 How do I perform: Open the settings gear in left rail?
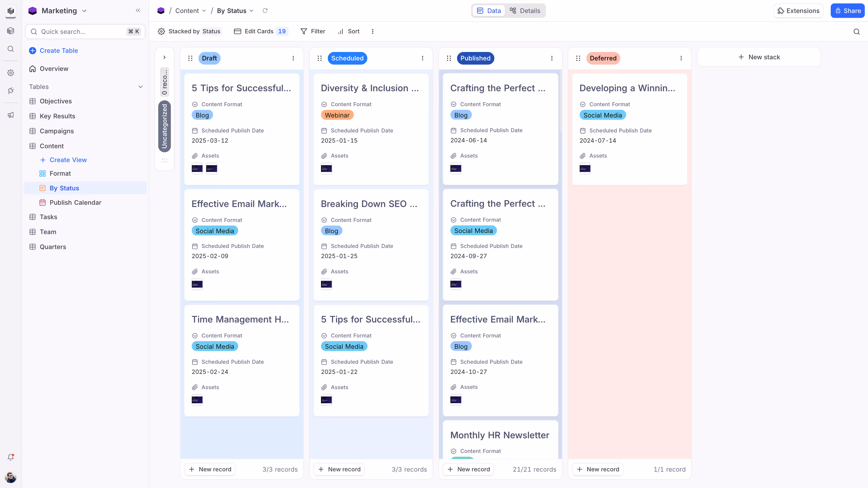[10, 73]
